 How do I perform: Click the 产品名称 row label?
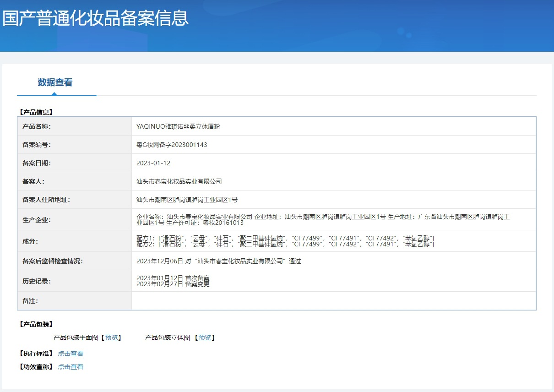[x=36, y=126]
